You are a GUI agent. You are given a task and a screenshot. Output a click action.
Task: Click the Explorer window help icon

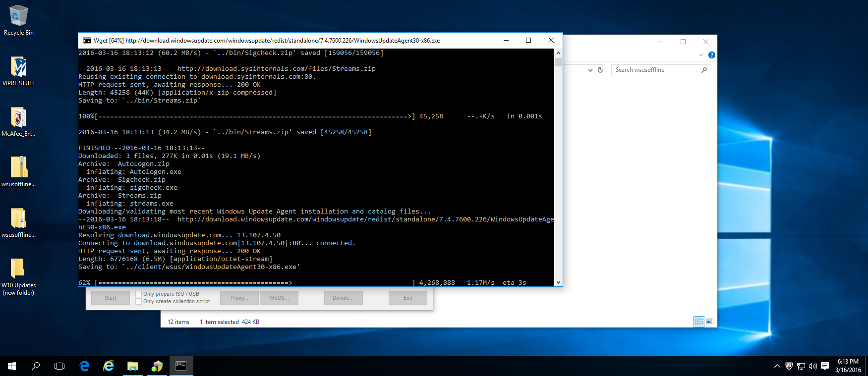point(712,55)
